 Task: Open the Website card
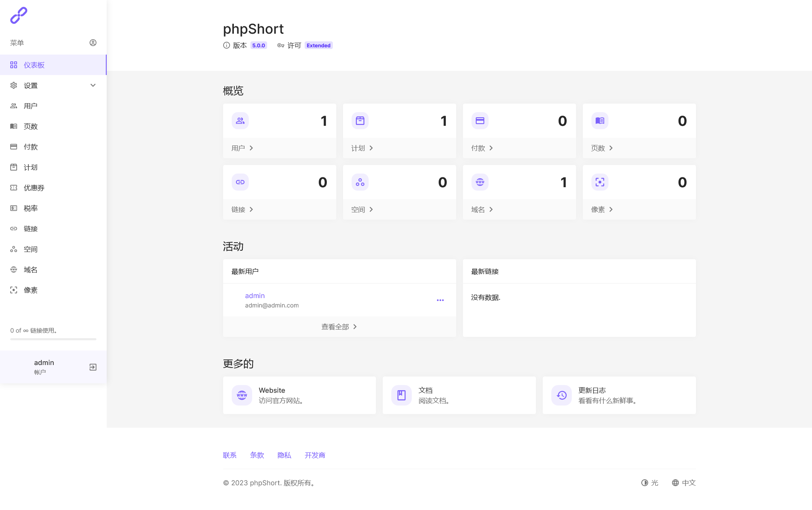pyautogui.click(x=300, y=395)
